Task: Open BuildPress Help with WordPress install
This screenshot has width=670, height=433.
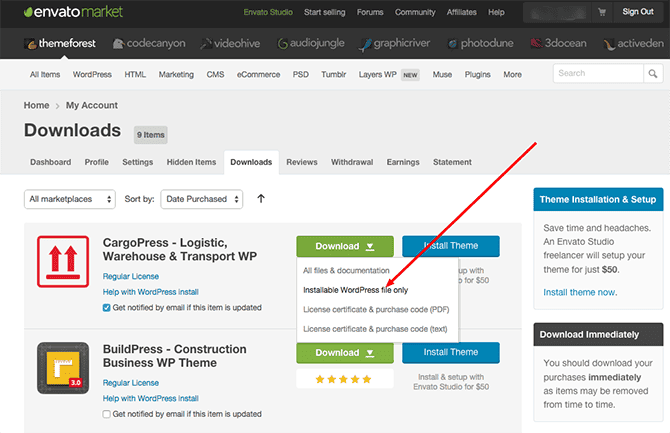Action: 150,398
